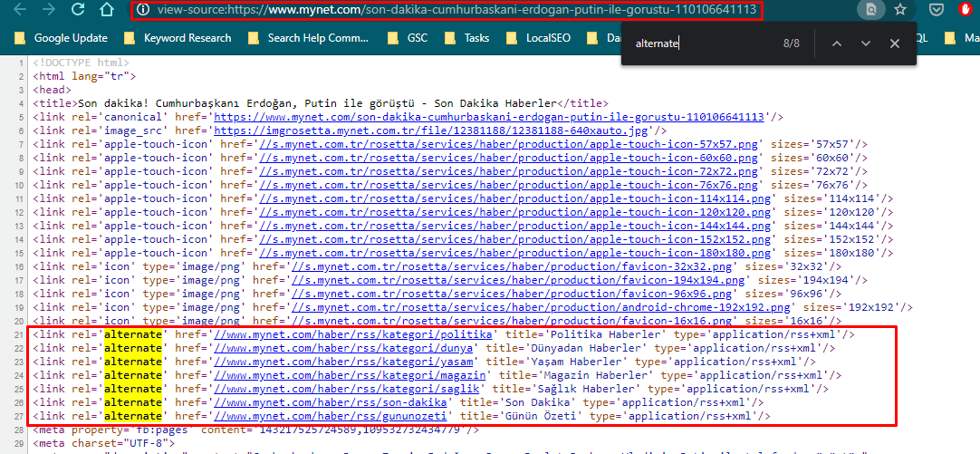The width and height of the screenshot is (980, 454).
Task: Click the orange-highlighted 'alternate' on line 27
Action: tap(132, 416)
